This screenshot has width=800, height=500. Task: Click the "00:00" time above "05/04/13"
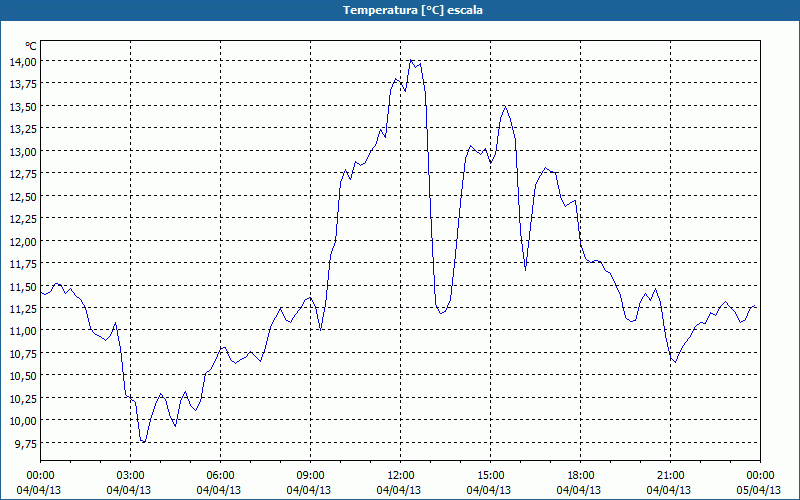pos(760,476)
